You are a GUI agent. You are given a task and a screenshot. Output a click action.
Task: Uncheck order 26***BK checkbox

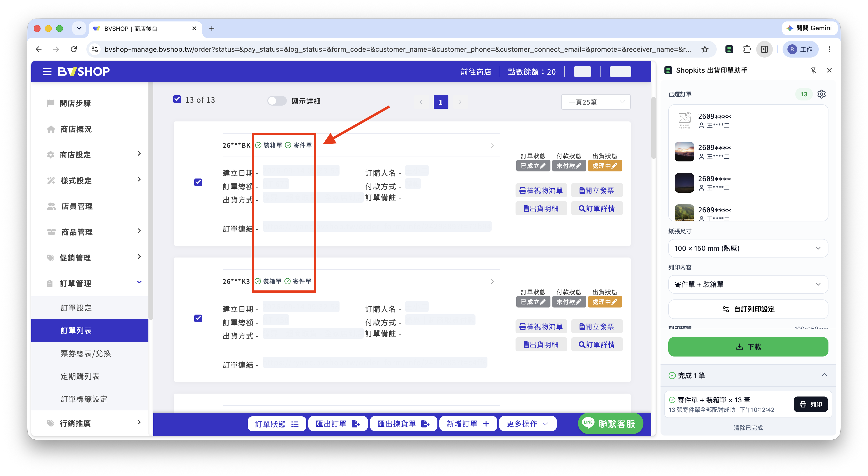(198, 182)
